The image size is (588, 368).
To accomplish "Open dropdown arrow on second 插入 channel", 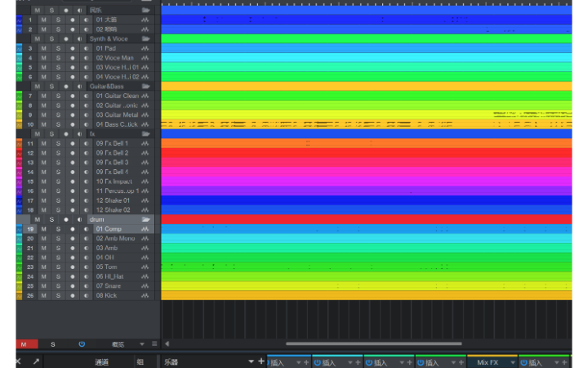I will tap(350, 362).
